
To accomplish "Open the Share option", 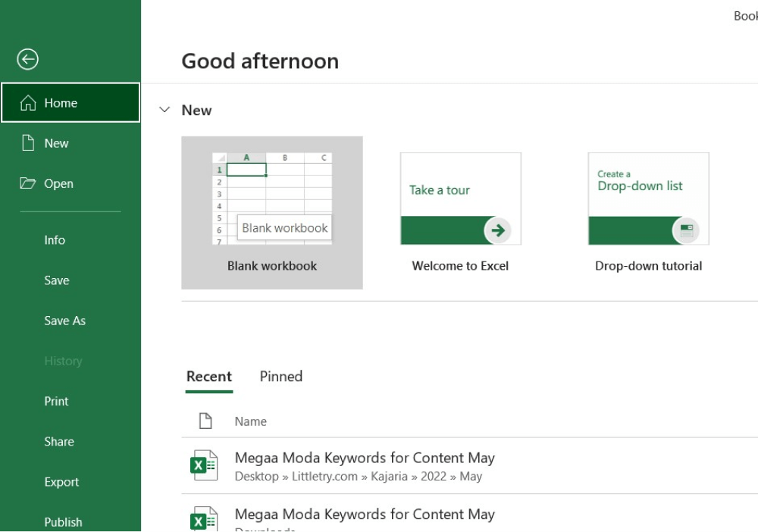I will click(x=70, y=442).
